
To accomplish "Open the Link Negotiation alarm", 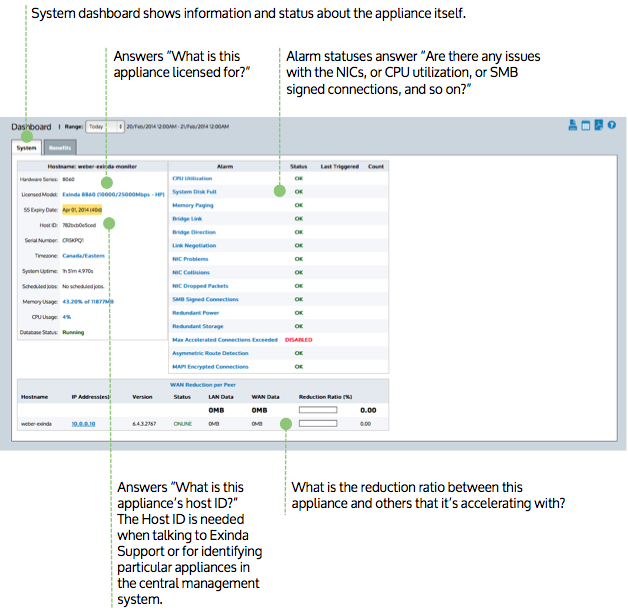I will [x=194, y=246].
